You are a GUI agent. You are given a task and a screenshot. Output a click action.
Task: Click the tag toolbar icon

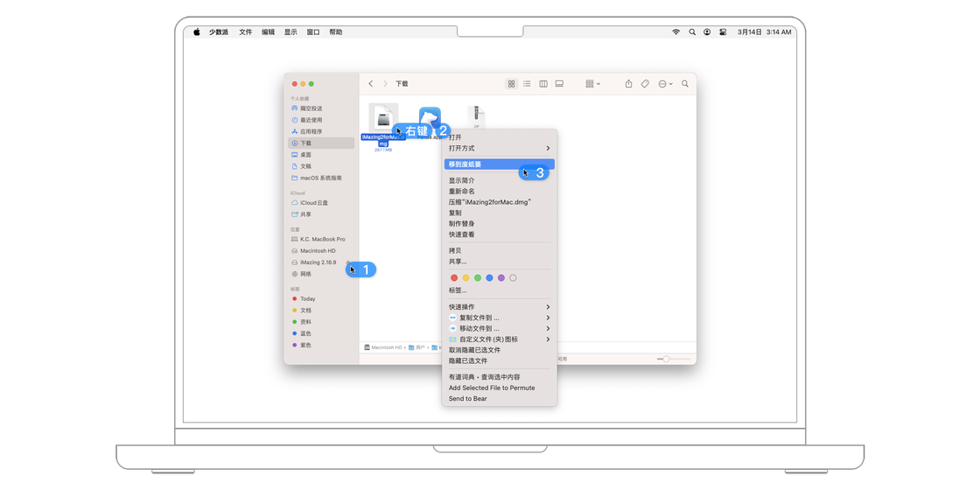[x=645, y=84]
